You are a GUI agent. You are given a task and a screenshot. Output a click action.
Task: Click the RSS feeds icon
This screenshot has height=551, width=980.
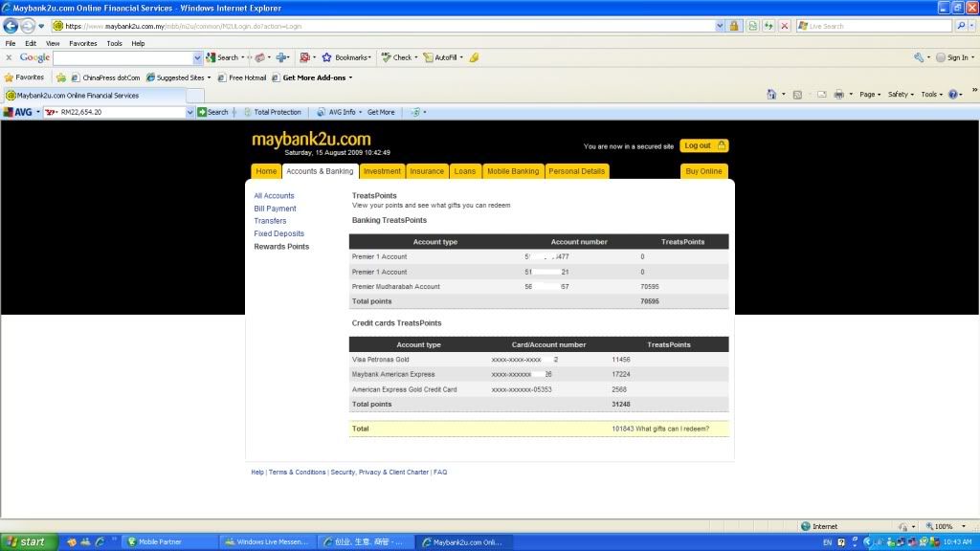pos(797,95)
